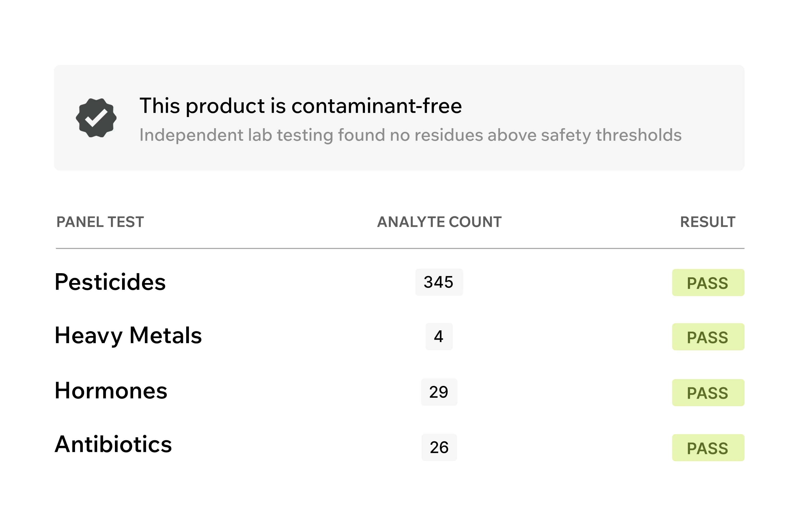Select the Heavy Metals row label
This screenshot has height=532, width=798.
[128, 335]
